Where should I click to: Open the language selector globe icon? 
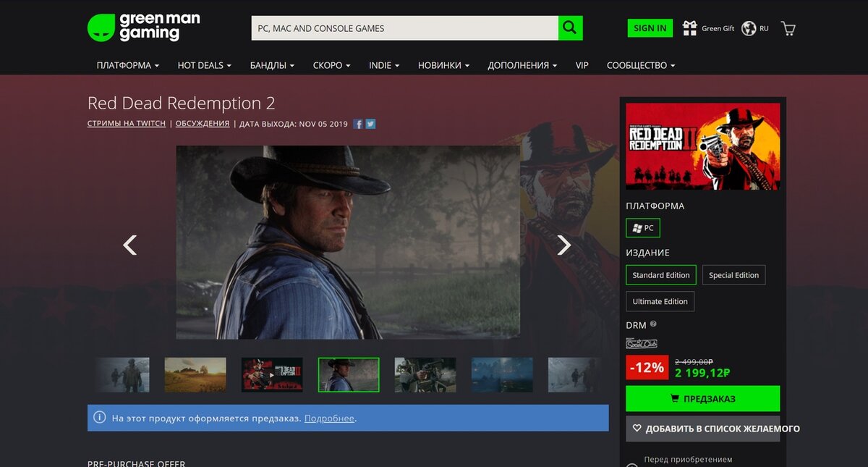(x=747, y=28)
